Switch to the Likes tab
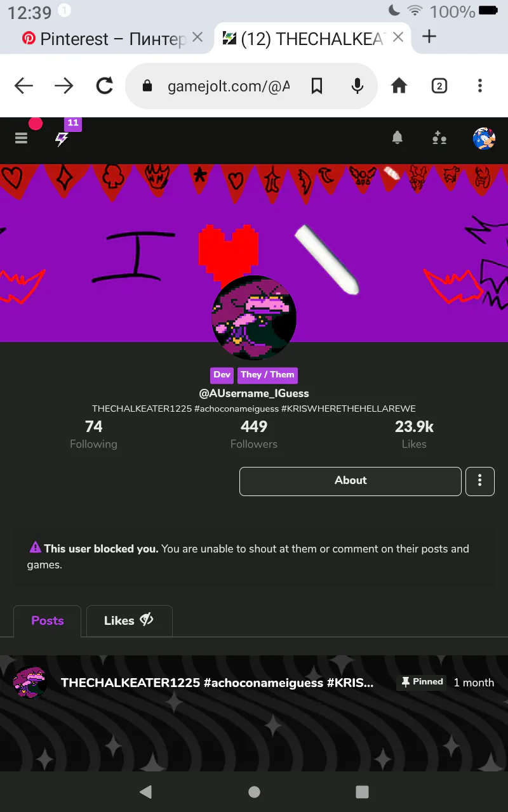The height and width of the screenshot is (812, 508). point(129,620)
